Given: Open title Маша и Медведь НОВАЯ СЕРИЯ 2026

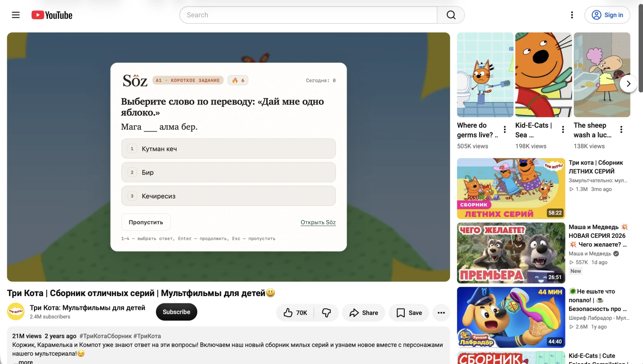Looking at the screenshot, I should tap(598, 235).
